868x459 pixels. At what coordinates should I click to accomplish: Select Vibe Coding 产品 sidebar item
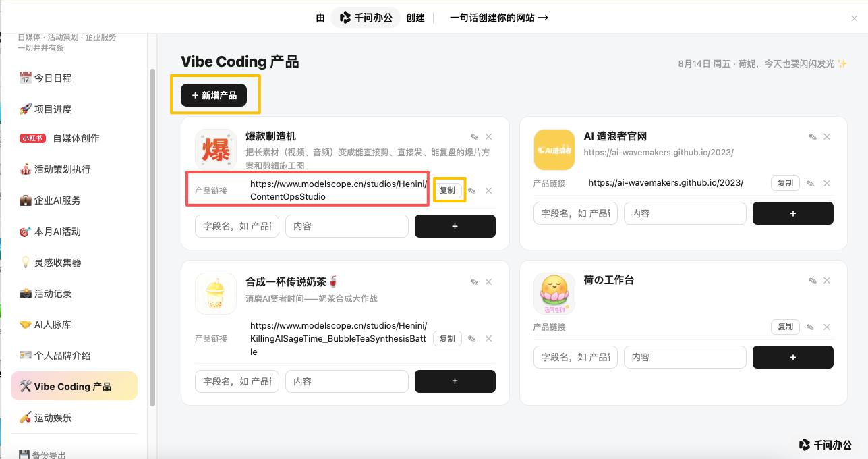tap(74, 386)
